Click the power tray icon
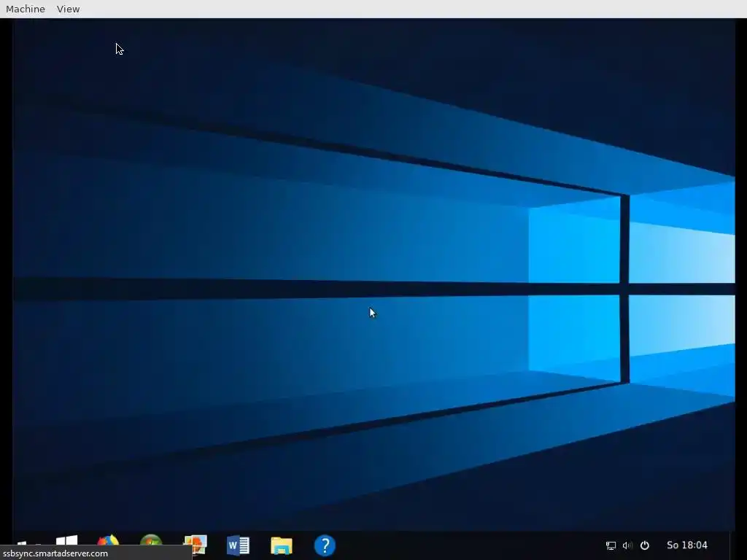 coord(645,545)
